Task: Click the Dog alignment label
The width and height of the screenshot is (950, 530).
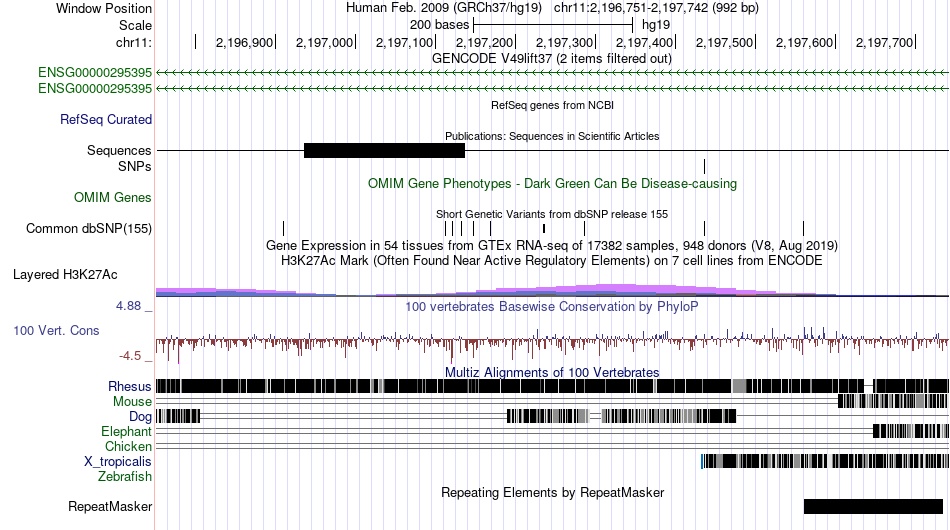Action: pyautogui.click(x=140, y=417)
